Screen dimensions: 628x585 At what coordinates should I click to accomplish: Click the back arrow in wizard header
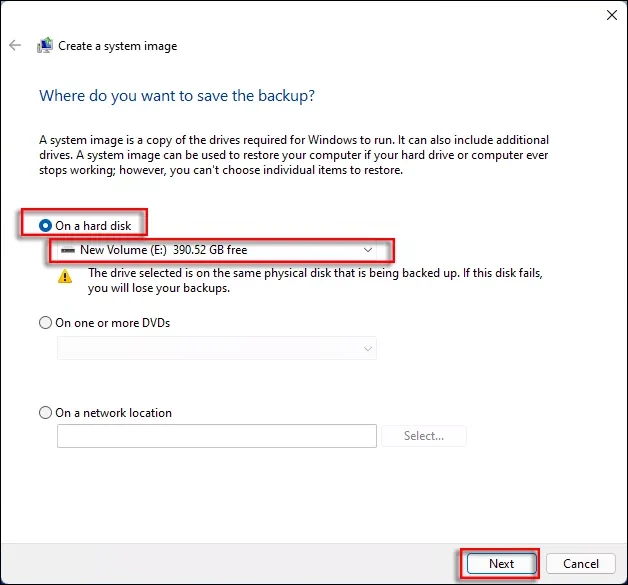(15, 46)
